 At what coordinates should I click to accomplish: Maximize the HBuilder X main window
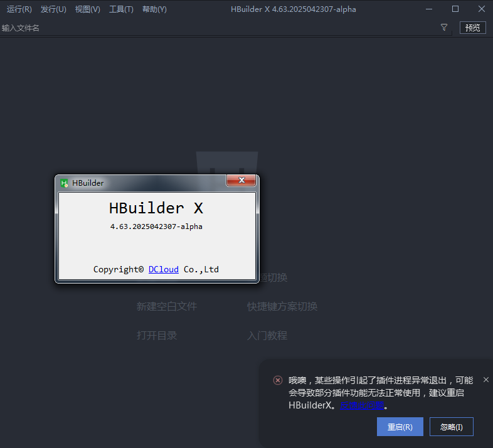455,9
